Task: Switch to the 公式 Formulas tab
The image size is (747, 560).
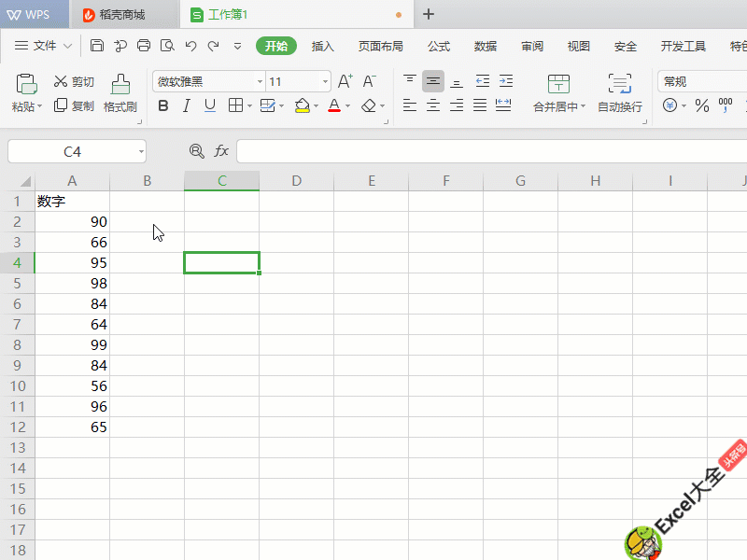Action: tap(439, 46)
